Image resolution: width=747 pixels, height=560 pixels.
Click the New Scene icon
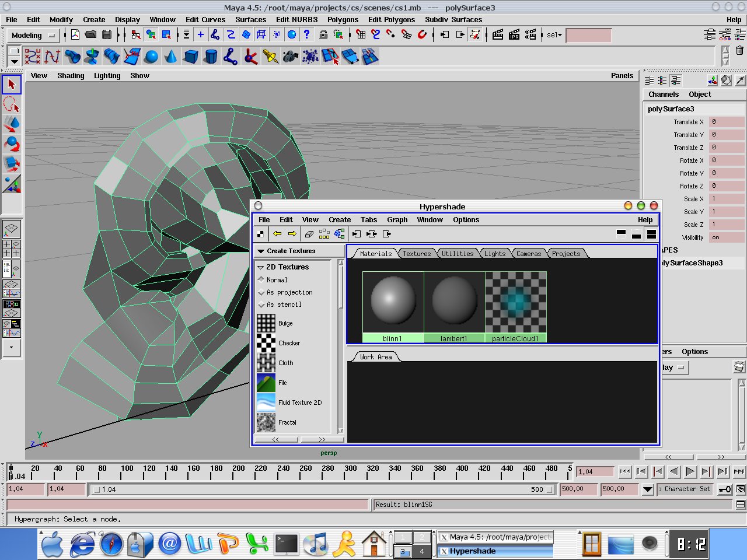point(75,34)
